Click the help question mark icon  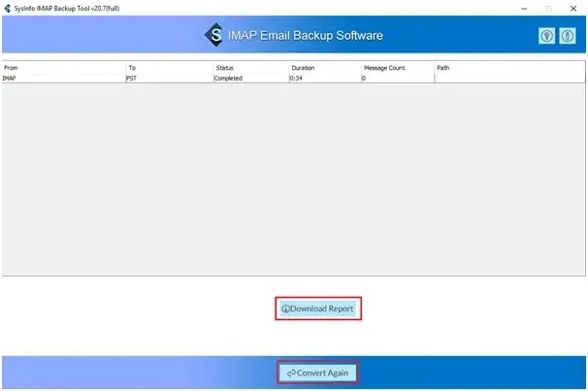(x=546, y=36)
